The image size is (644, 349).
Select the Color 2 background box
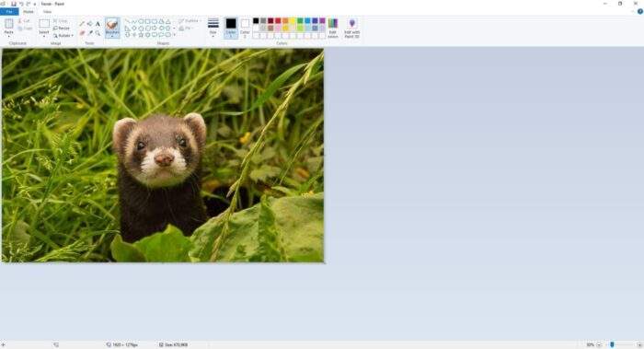[245, 28]
